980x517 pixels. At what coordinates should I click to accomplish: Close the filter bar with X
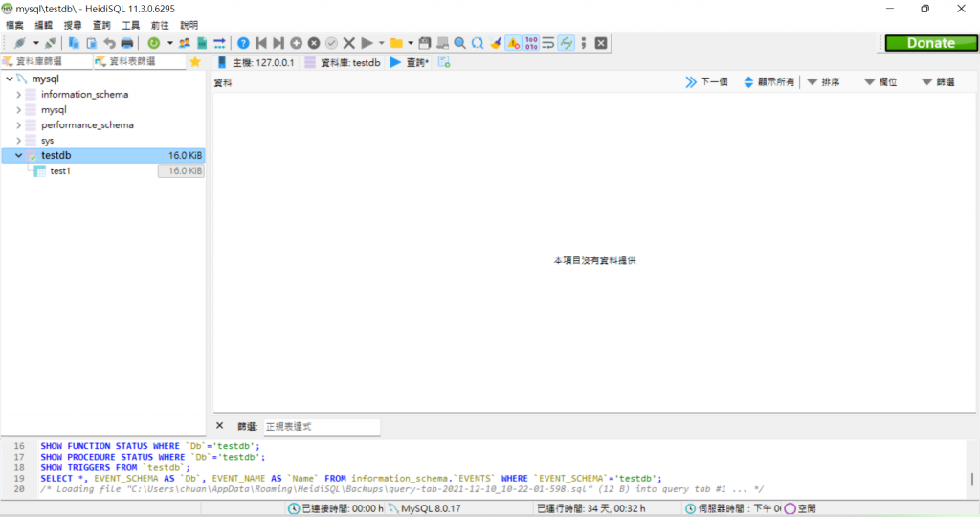pyautogui.click(x=219, y=426)
